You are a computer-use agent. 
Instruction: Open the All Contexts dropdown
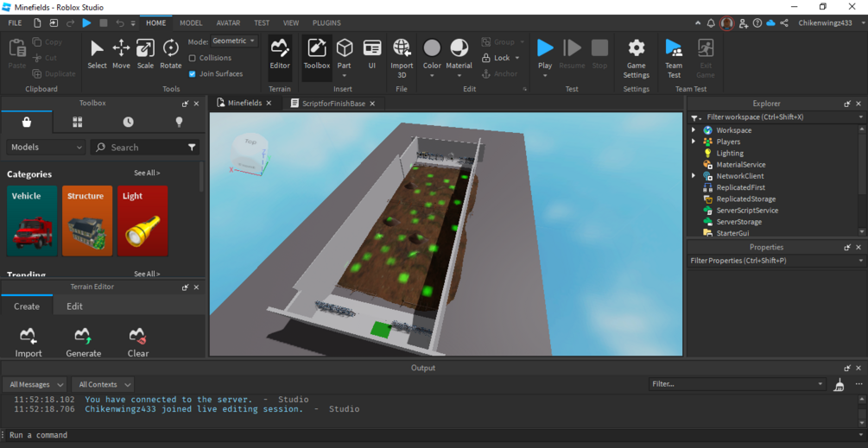(x=103, y=384)
